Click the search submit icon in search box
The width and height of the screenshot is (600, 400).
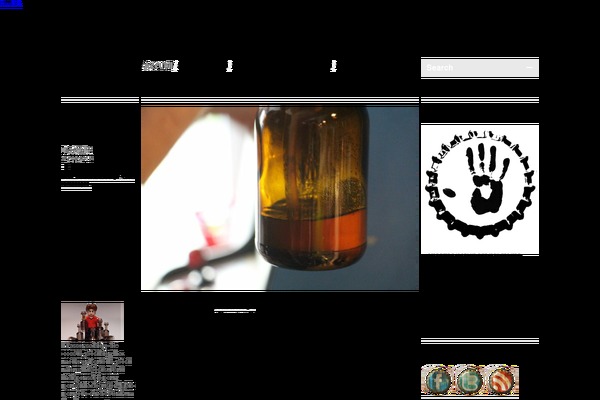(x=530, y=68)
